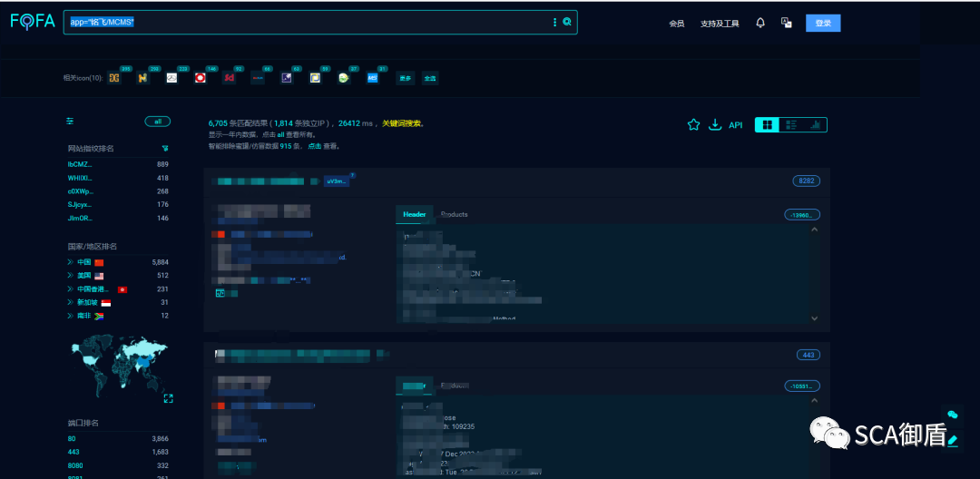Select related icon with count 66
Screen dimensions: 980x479
pos(258,78)
